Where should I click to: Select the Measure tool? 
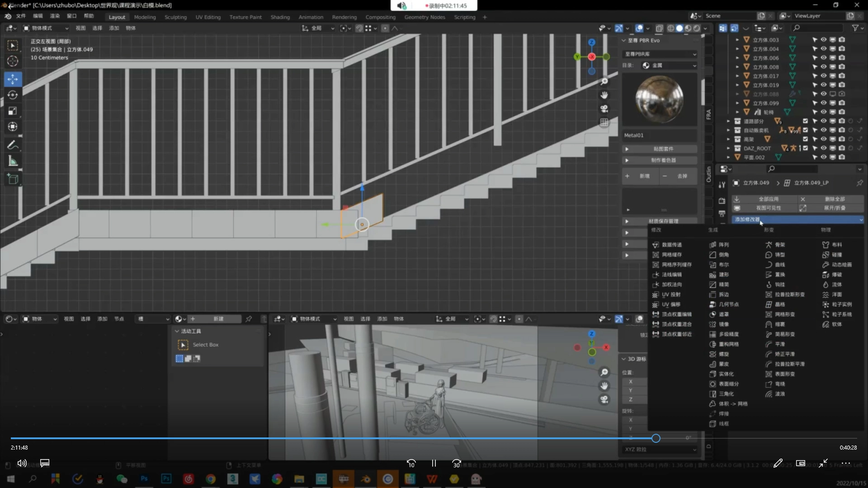pyautogui.click(x=13, y=161)
